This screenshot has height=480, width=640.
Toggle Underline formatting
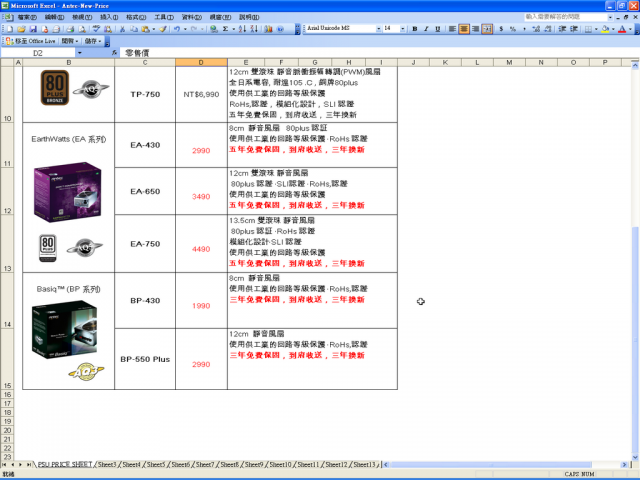click(x=438, y=29)
